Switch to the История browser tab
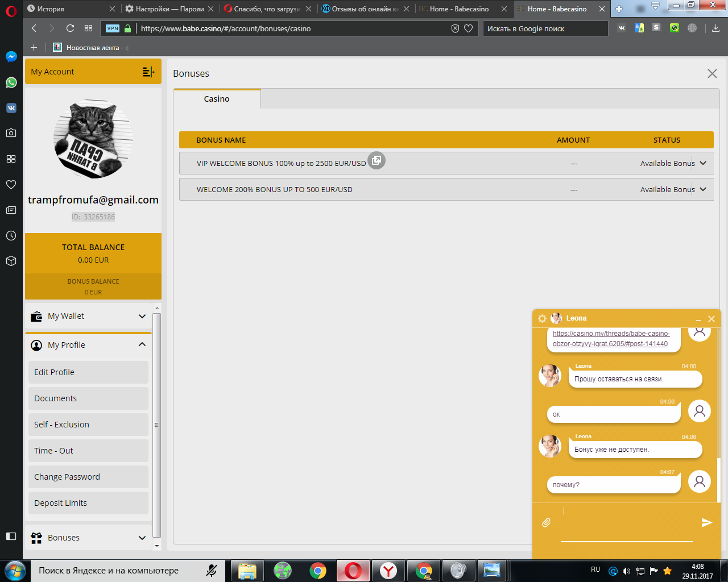 click(68, 9)
